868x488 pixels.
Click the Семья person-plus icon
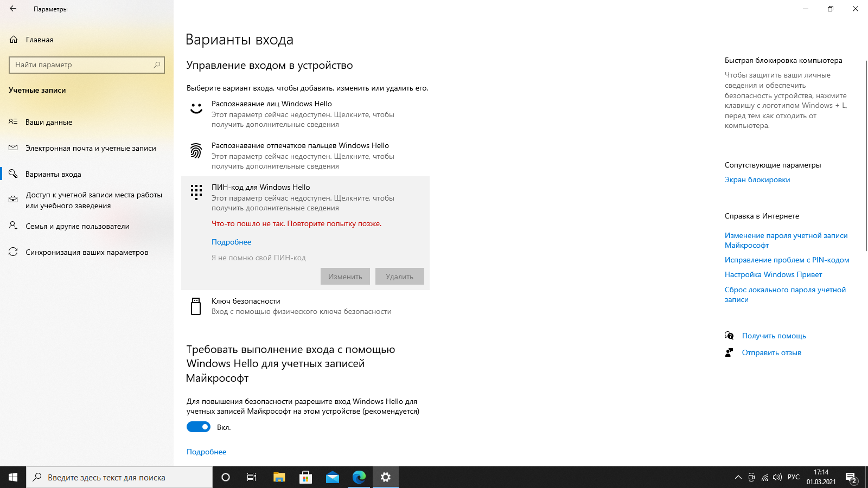click(x=14, y=226)
